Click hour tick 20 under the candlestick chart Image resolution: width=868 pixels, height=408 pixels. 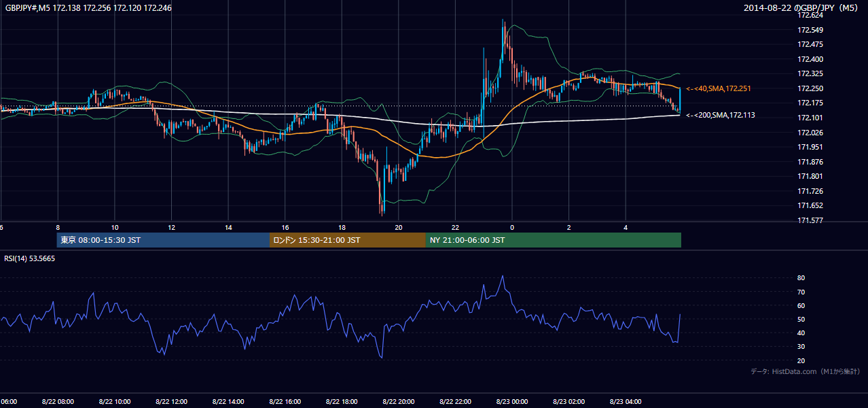pyautogui.click(x=399, y=227)
